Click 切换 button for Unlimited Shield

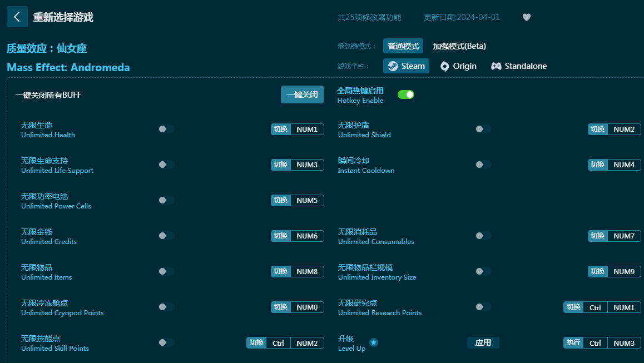pos(598,130)
